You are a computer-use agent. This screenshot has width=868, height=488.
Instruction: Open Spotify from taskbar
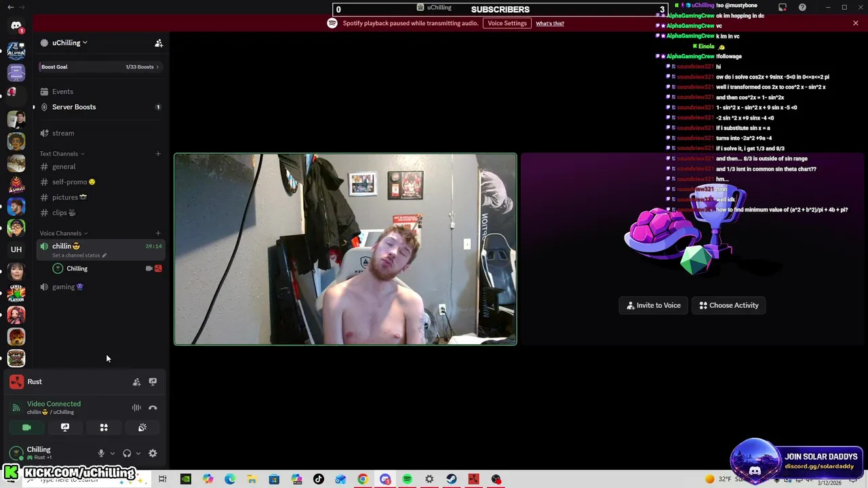point(407,479)
